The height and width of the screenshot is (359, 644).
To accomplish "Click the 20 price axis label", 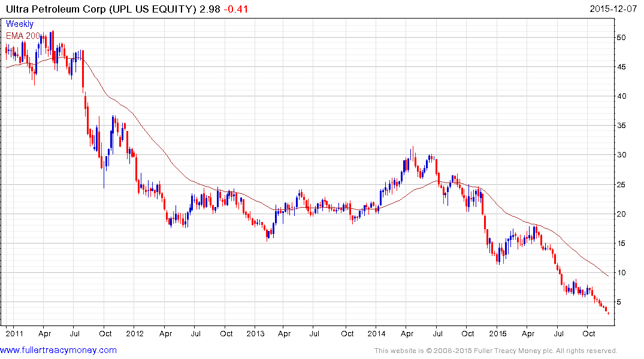I will pyautogui.click(x=621, y=214).
